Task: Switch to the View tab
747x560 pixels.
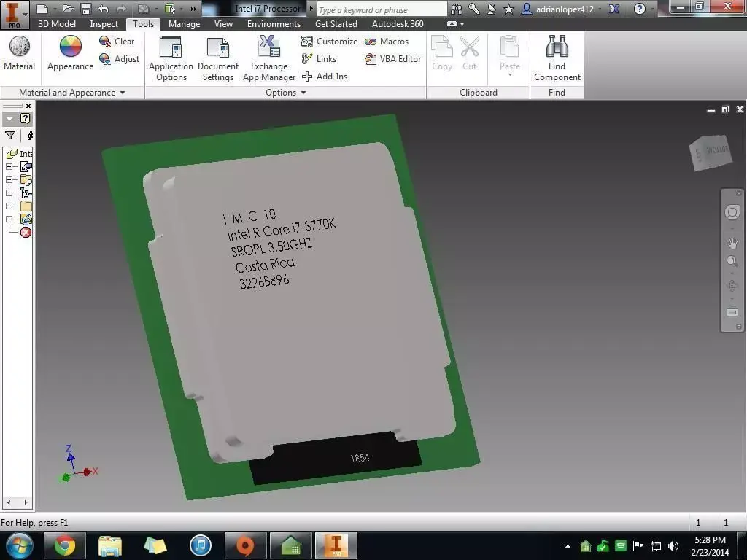Action: pos(223,24)
